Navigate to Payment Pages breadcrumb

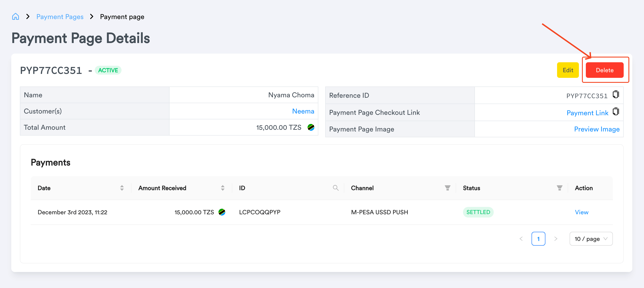(x=60, y=17)
